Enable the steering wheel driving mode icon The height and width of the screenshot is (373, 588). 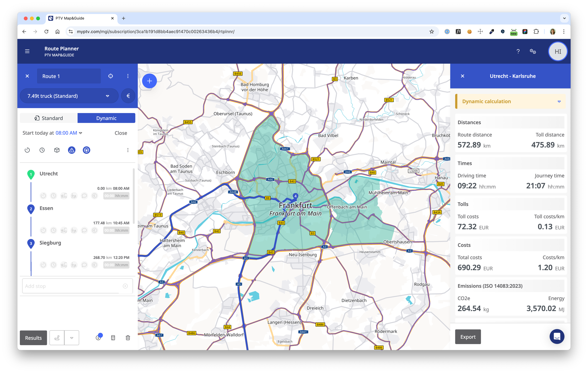86,150
